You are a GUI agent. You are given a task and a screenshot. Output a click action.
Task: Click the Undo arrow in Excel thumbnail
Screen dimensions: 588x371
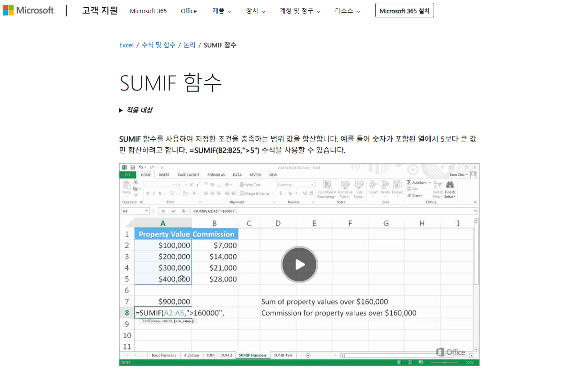(x=141, y=167)
